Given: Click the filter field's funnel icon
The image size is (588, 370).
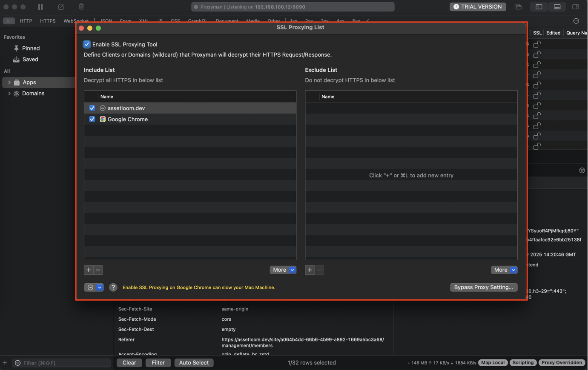Looking at the screenshot, I should tap(17, 363).
